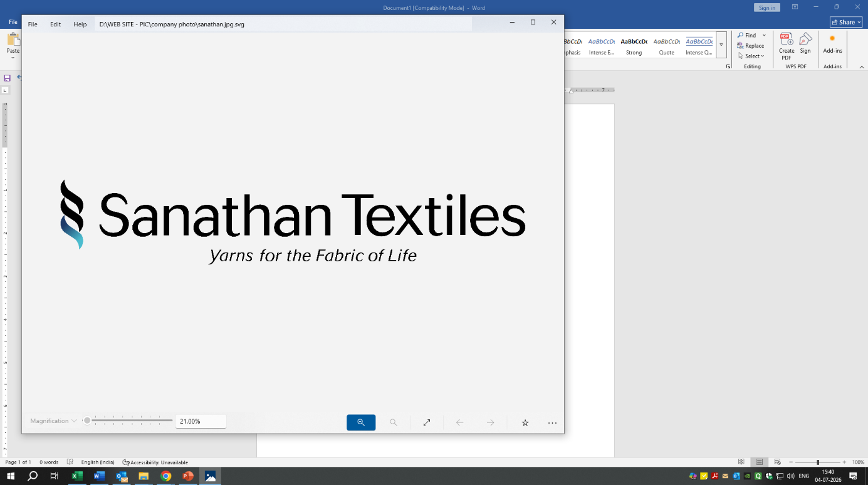Go to next image arrow

pyautogui.click(x=491, y=422)
